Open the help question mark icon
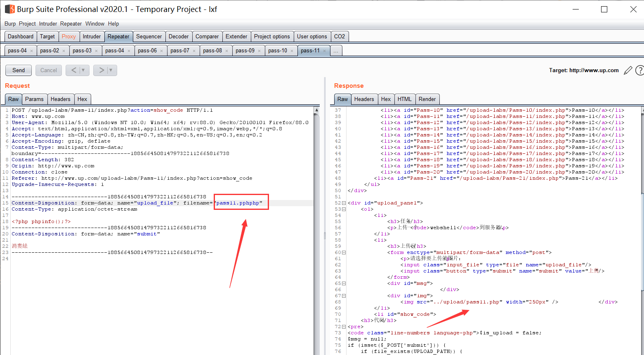The height and width of the screenshot is (355, 644). point(639,71)
